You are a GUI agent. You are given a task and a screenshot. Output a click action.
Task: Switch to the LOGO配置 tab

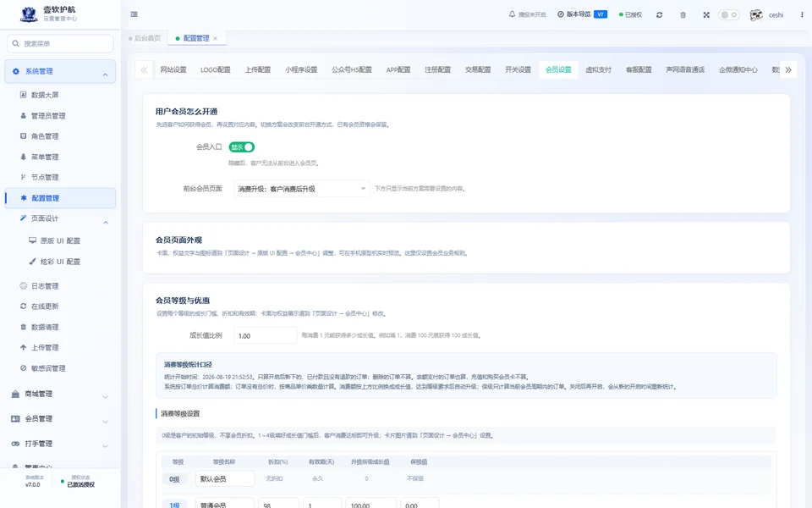tap(216, 69)
